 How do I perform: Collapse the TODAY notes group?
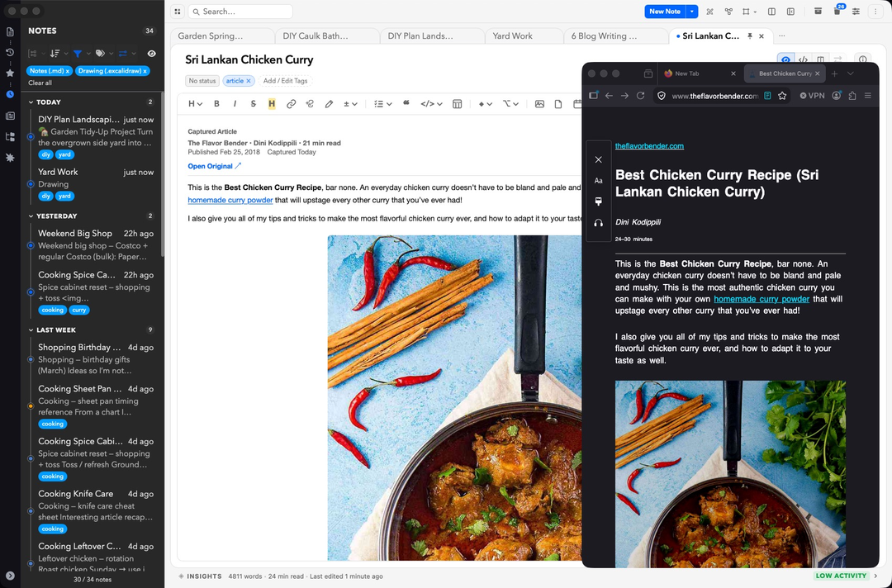coord(31,102)
